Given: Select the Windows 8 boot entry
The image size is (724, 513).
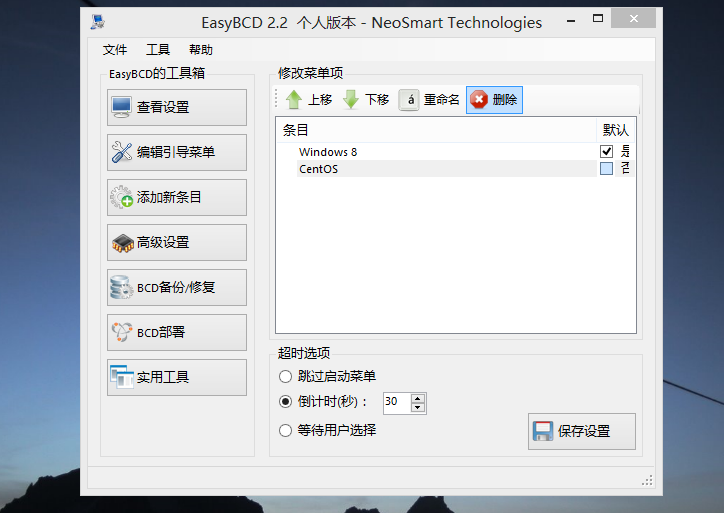Looking at the screenshot, I should (x=328, y=152).
